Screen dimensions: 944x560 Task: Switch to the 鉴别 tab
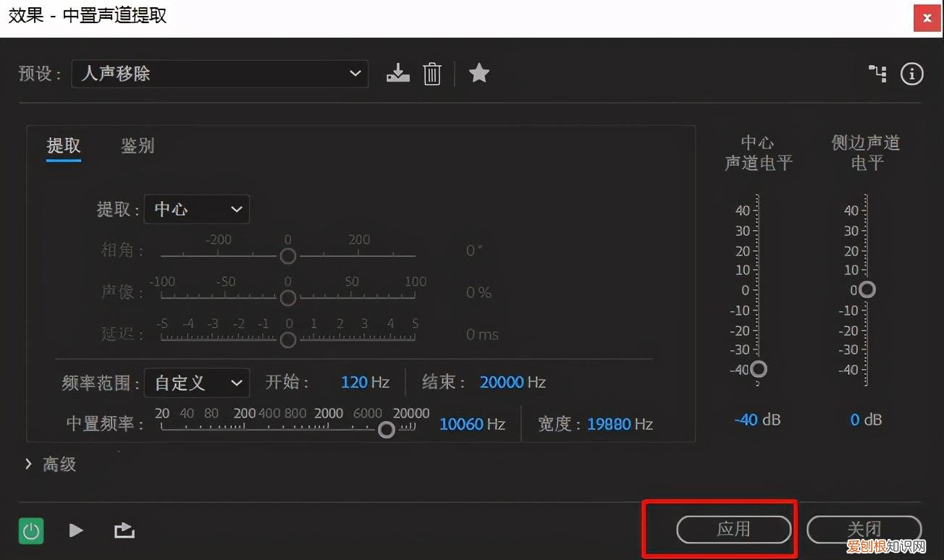click(137, 145)
